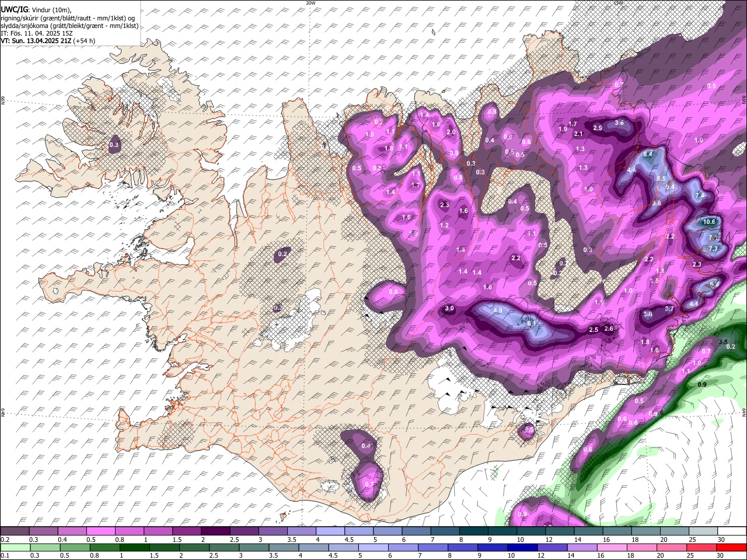Select the dark green 1 rain legend swatch
The width and height of the screenshot is (747, 560).
(x=134, y=547)
